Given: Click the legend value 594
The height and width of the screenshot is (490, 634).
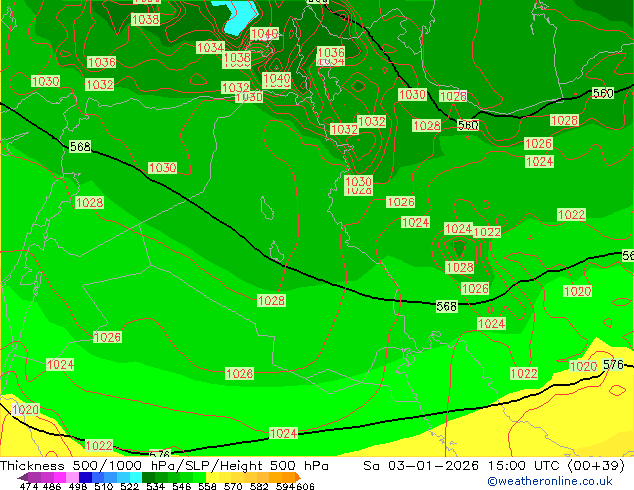Looking at the screenshot, I should pos(285,486).
